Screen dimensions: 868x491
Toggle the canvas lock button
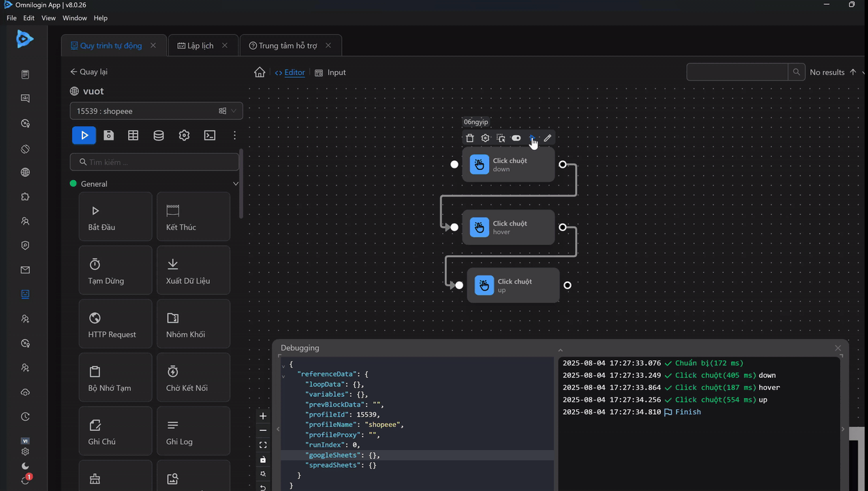(x=263, y=460)
